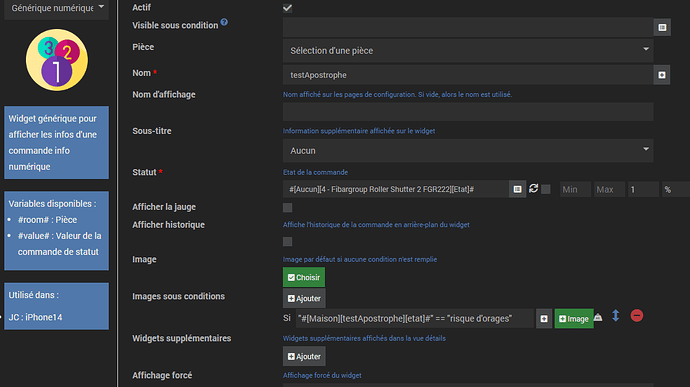690x387 pixels.
Task: Click the Si condition expression field
Action: click(x=415, y=319)
